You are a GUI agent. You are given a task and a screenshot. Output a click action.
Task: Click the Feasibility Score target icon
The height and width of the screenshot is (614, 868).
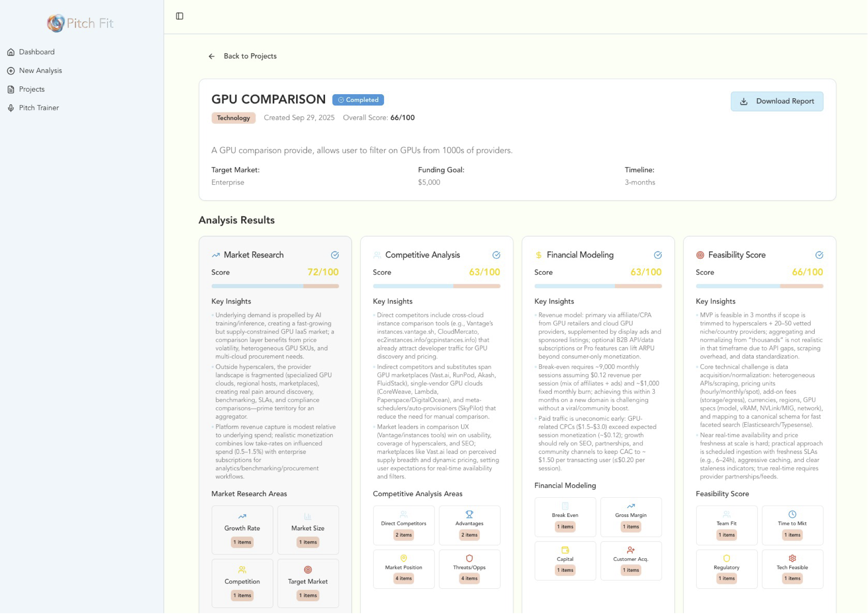click(700, 255)
